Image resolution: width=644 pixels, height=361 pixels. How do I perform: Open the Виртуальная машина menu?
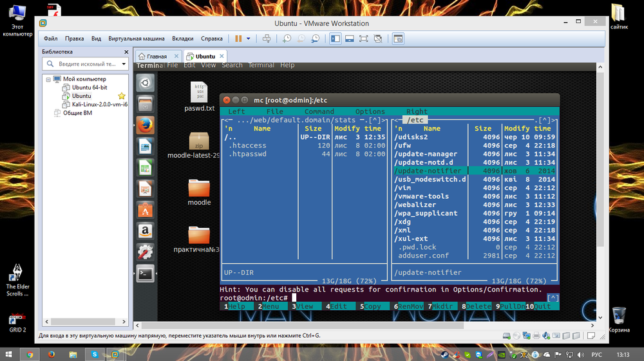(x=137, y=39)
